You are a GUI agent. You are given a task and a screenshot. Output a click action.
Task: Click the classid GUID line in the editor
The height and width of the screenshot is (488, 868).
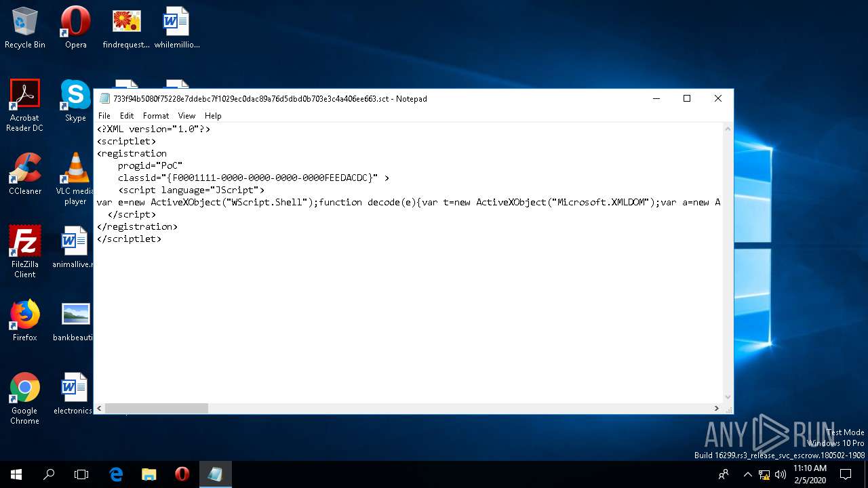(254, 178)
